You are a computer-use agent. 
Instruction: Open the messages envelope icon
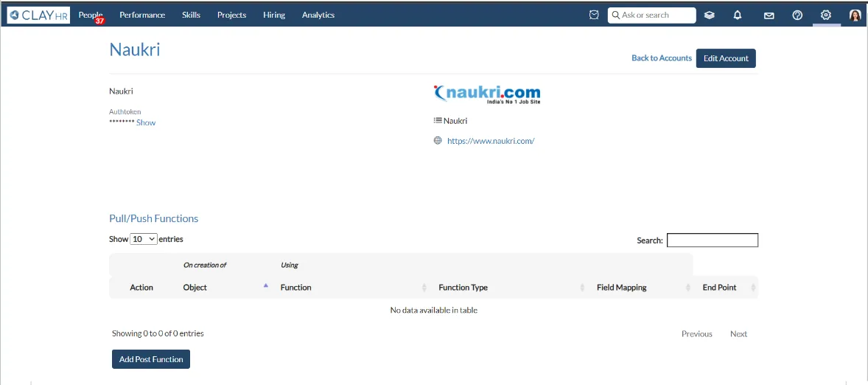coord(769,15)
